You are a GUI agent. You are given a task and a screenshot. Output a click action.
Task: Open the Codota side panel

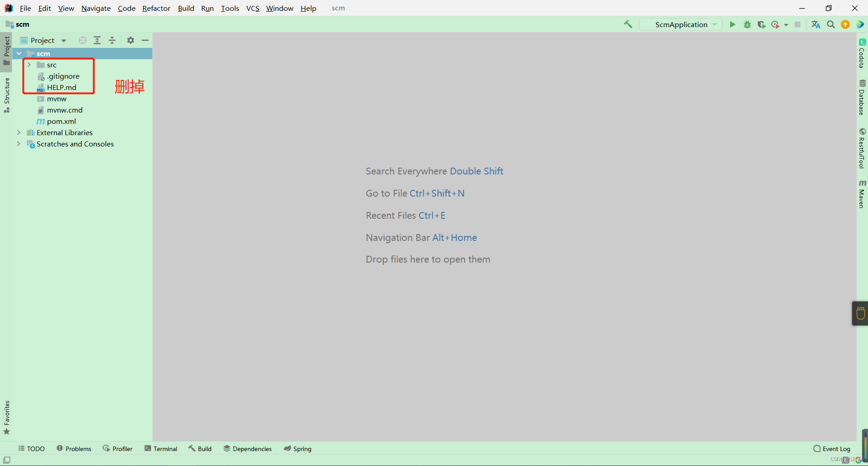tap(862, 53)
